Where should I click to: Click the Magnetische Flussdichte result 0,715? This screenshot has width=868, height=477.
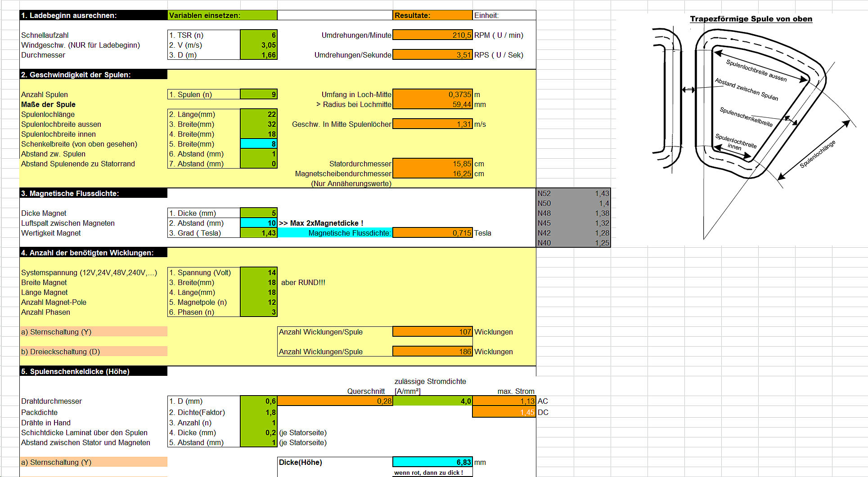[x=432, y=233]
